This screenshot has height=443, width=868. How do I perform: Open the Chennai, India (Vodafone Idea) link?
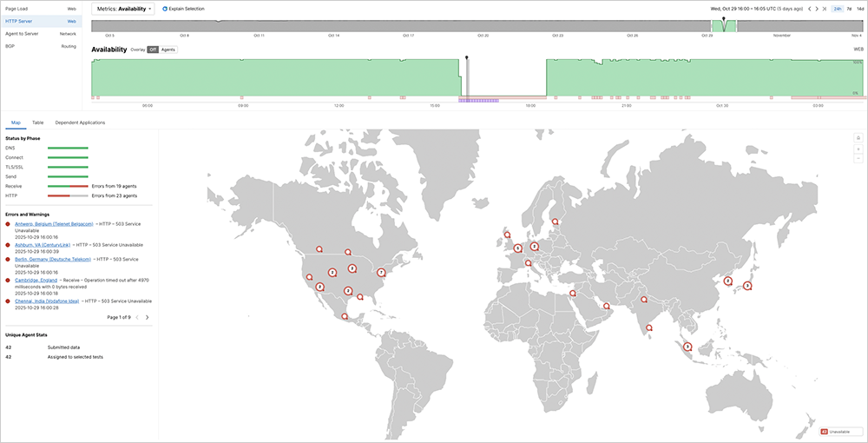coord(47,301)
